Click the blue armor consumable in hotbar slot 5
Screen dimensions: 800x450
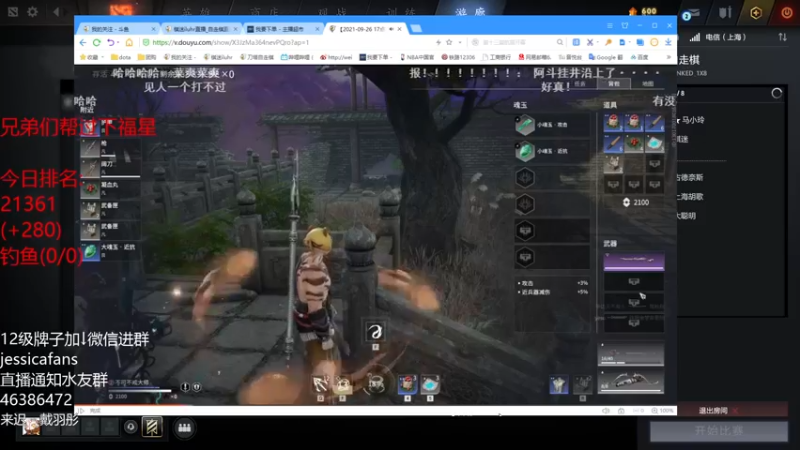coord(430,384)
